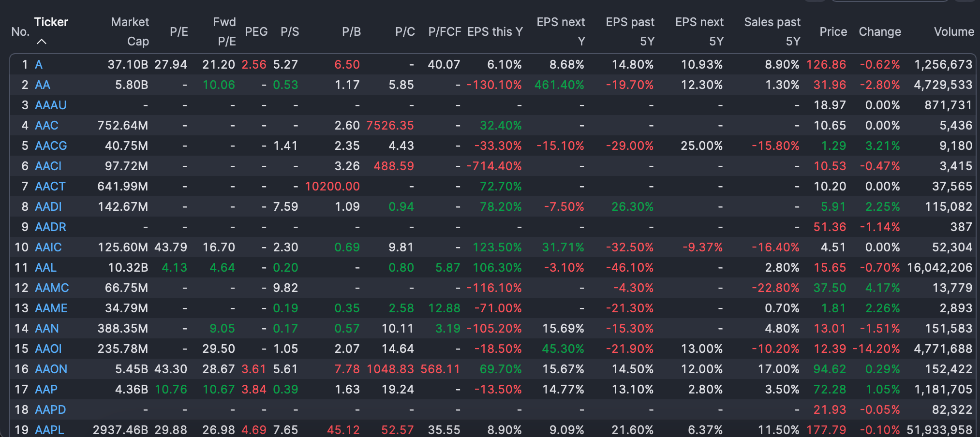
Task: Open the AAAU ticker link
Action: tap(51, 105)
